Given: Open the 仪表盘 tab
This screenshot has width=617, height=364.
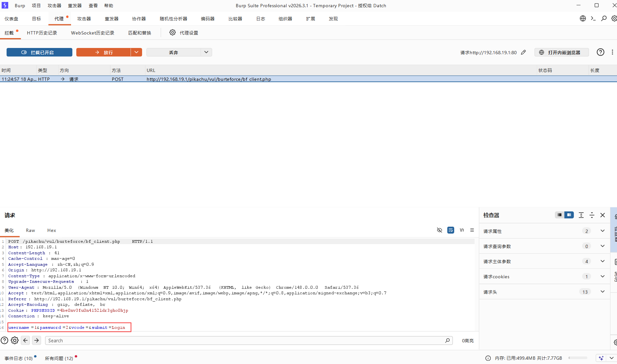Looking at the screenshot, I should point(12,19).
